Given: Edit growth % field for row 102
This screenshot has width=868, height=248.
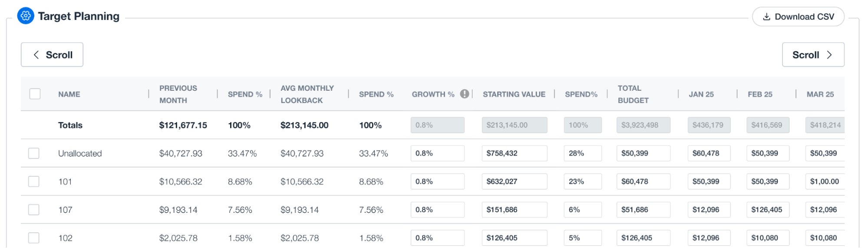Looking at the screenshot, I should tap(437, 238).
